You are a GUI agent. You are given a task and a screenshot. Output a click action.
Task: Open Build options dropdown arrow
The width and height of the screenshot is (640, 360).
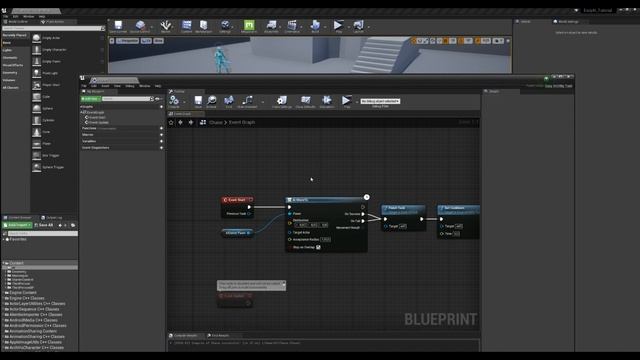pos(324,27)
